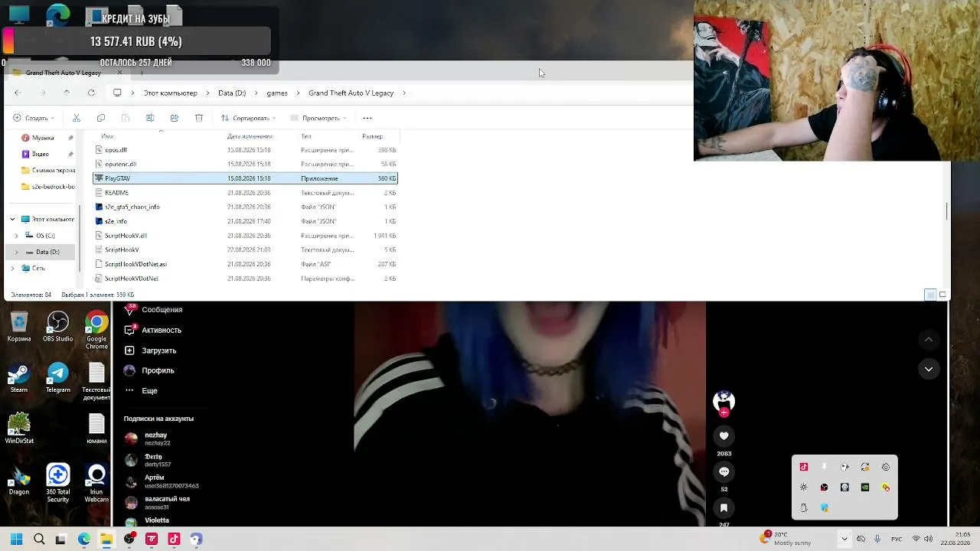Bookmark the TikTok video
This screenshot has height=551, width=980.
(x=724, y=507)
